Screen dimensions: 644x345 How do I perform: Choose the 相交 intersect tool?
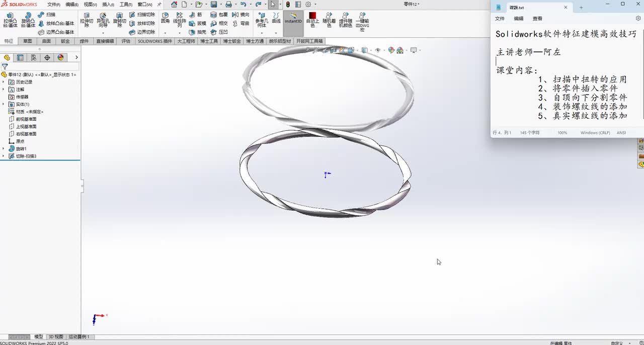pyautogui.click(x=219, y=23)
